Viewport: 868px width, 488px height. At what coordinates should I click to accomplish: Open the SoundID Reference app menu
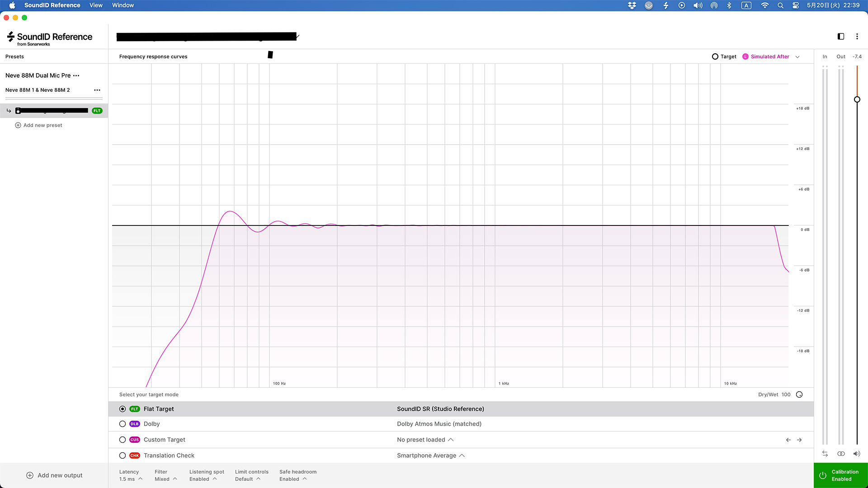coord(52,5)
